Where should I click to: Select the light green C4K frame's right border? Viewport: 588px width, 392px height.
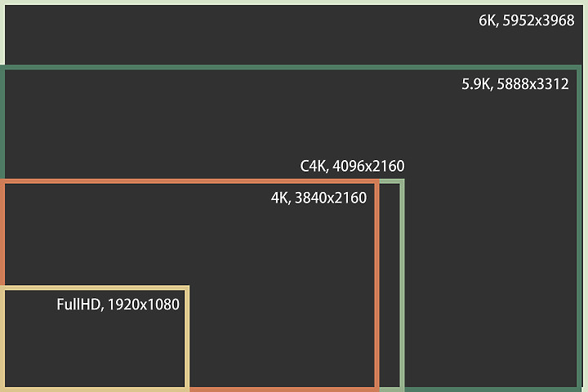tap(402, 285)
